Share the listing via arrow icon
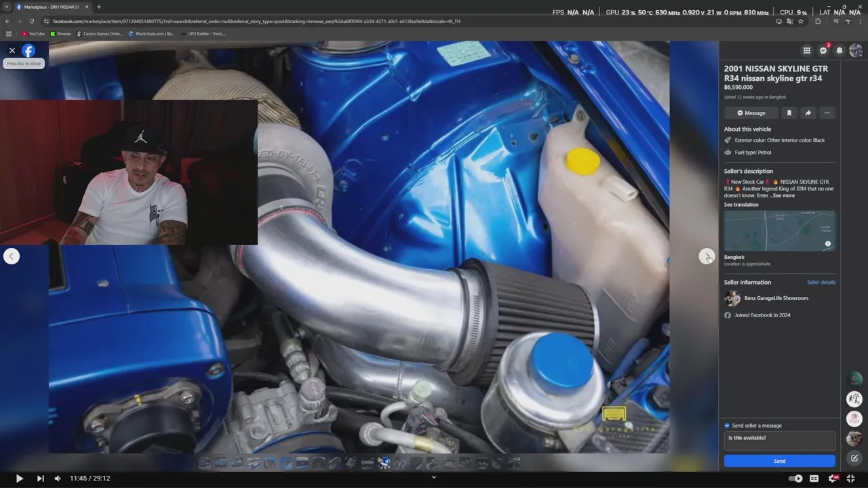 [x=808, y=113]
